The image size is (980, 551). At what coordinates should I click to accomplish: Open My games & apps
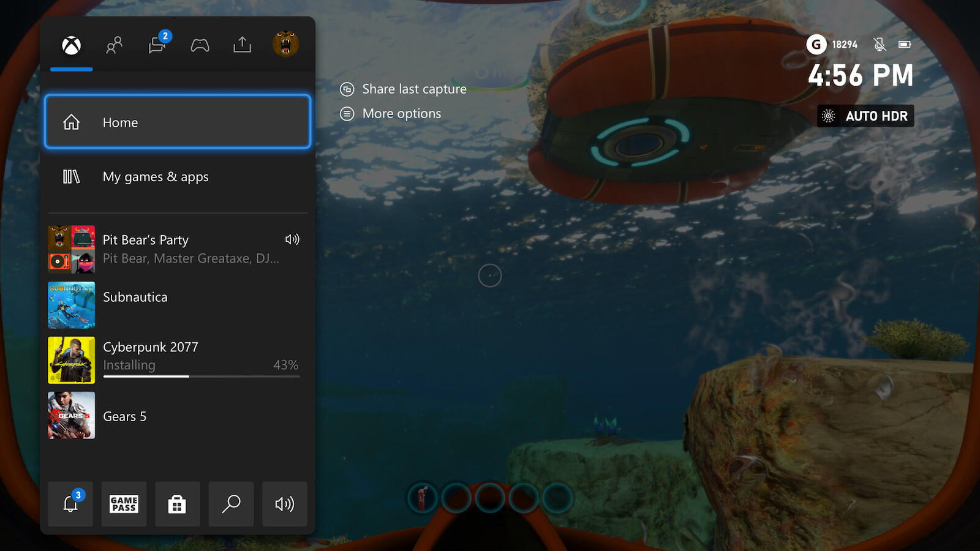[178, 177]
